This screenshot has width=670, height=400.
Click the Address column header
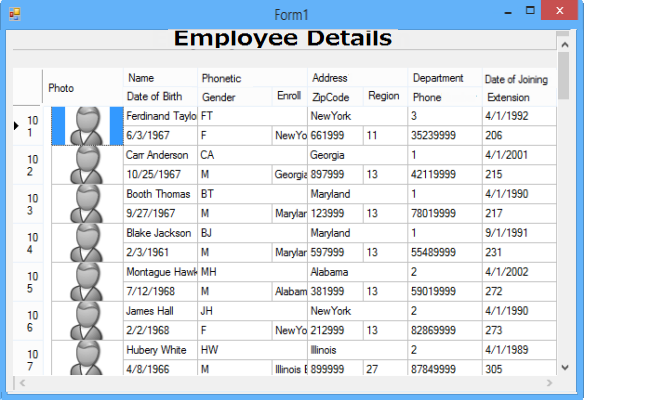tap(357, 78)
